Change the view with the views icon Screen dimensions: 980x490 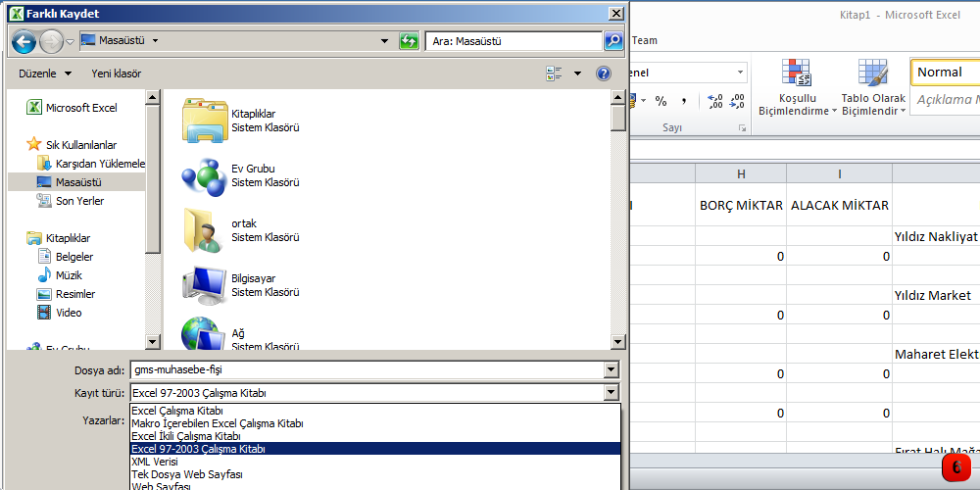(555, 73)
